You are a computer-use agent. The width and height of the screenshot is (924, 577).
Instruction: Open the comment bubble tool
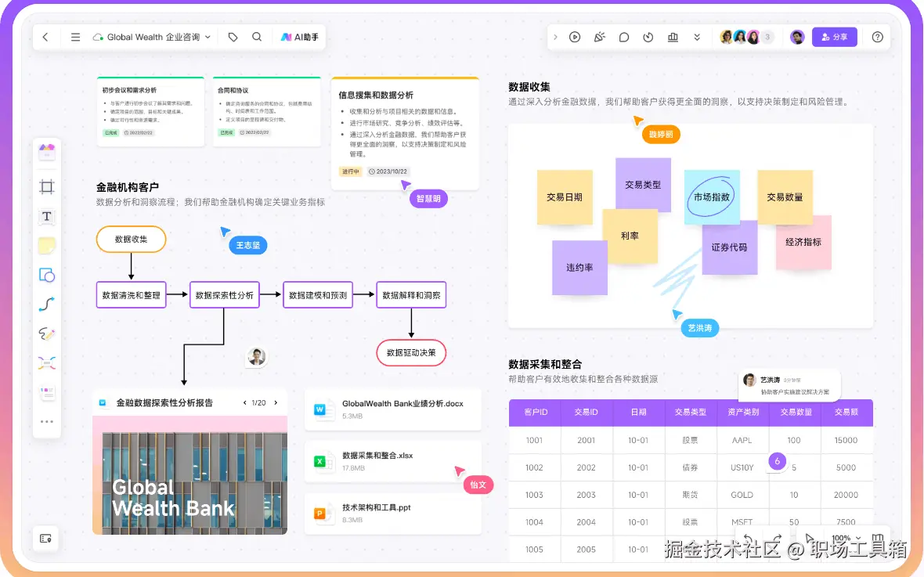point(624,37)
